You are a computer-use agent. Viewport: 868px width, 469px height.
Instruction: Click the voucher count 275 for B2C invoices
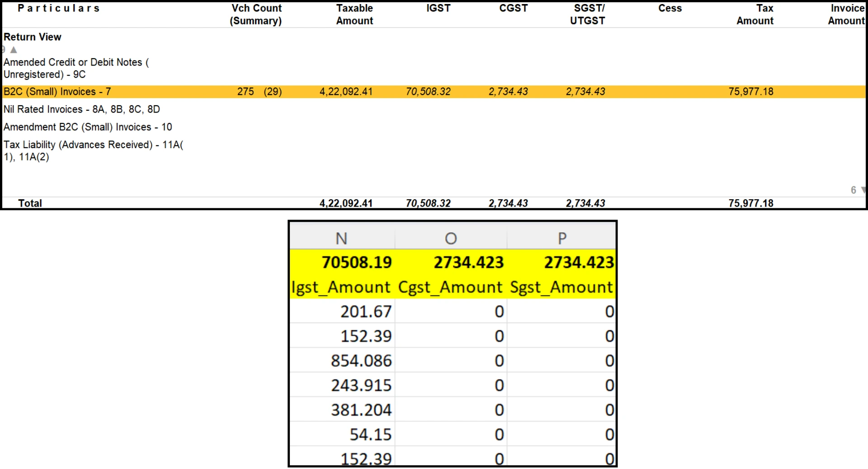pyautogui.click(x=245, y=91)
